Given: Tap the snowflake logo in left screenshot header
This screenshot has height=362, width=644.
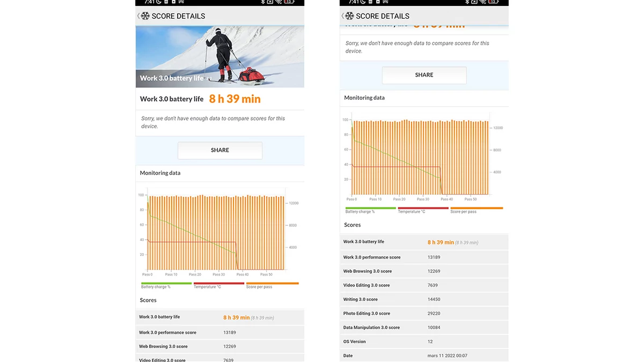Looking at the screenshot, I should tap(145, 16).
